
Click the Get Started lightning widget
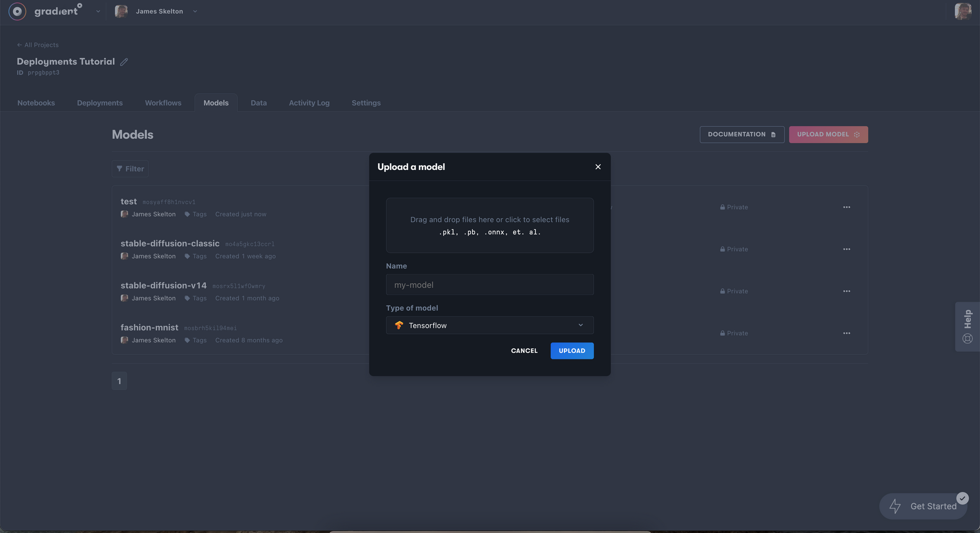tap(923, 506)
